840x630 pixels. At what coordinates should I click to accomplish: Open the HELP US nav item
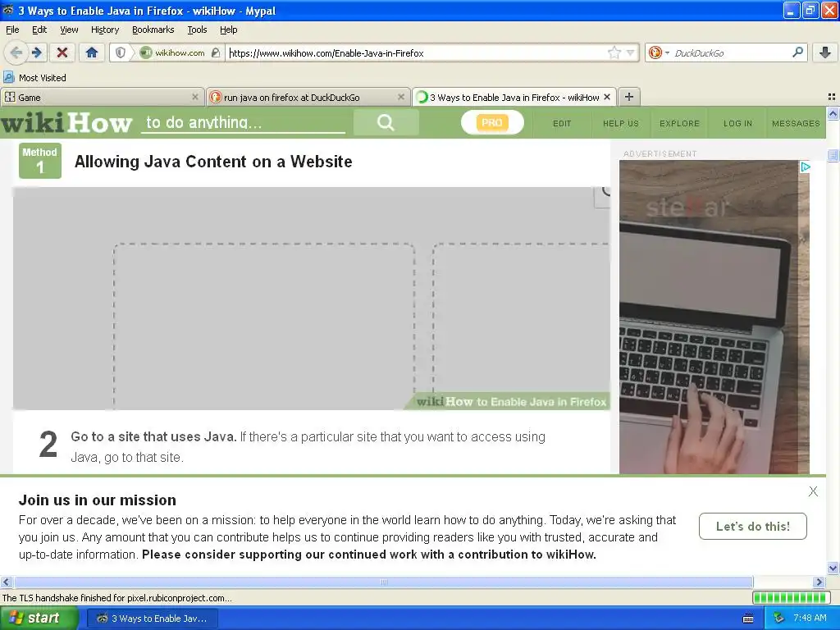[x=620, y=123]
